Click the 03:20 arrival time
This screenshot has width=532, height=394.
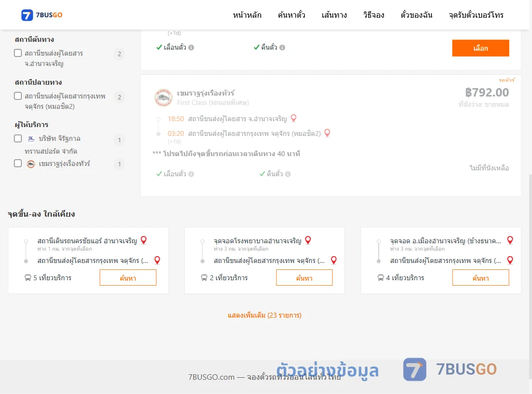click(x=176, y=133)
